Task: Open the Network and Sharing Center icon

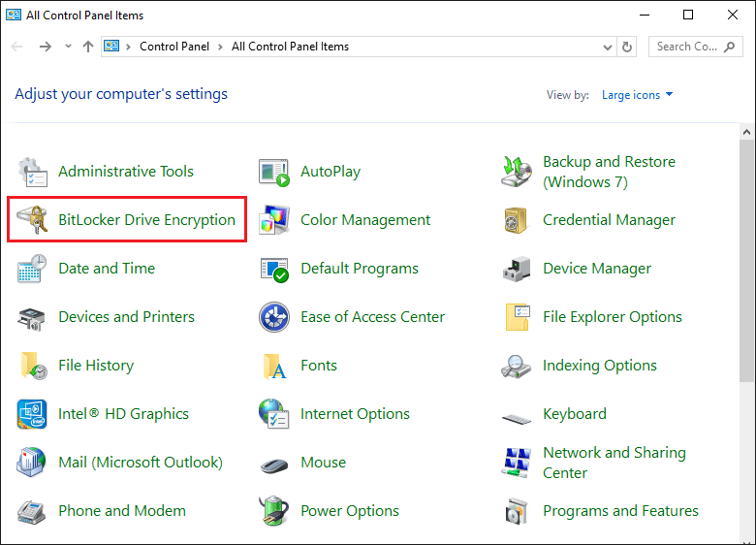Action: [516, 463]
